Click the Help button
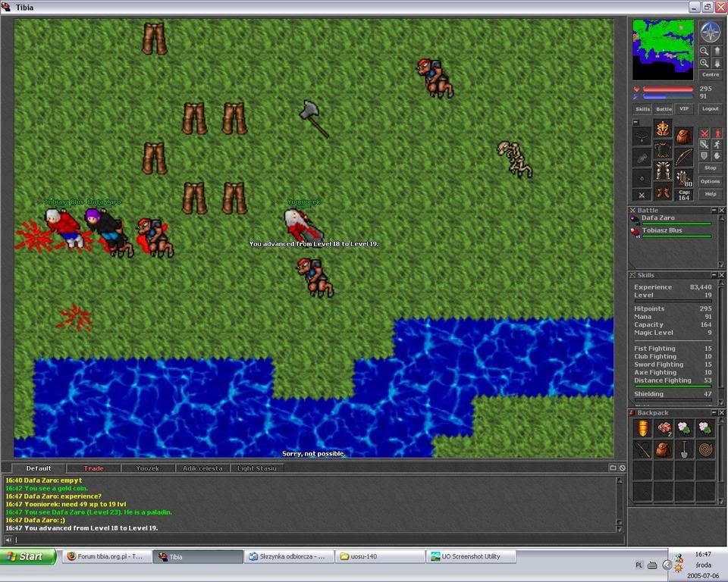Viewport: 728px width, 582px height. coord(711,194)
